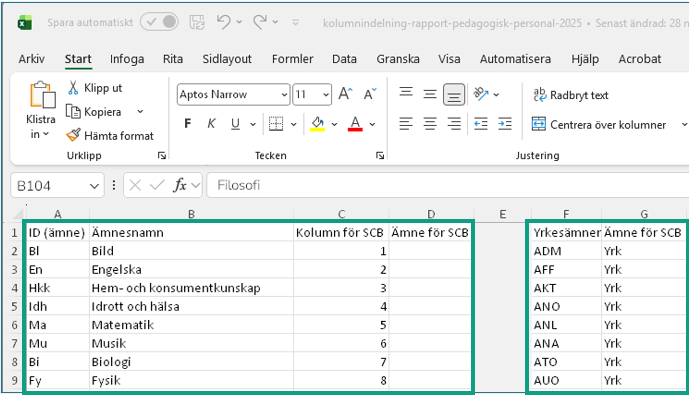Toggle the bottom align button
The image size is (689, 395).
click(454, 94)
